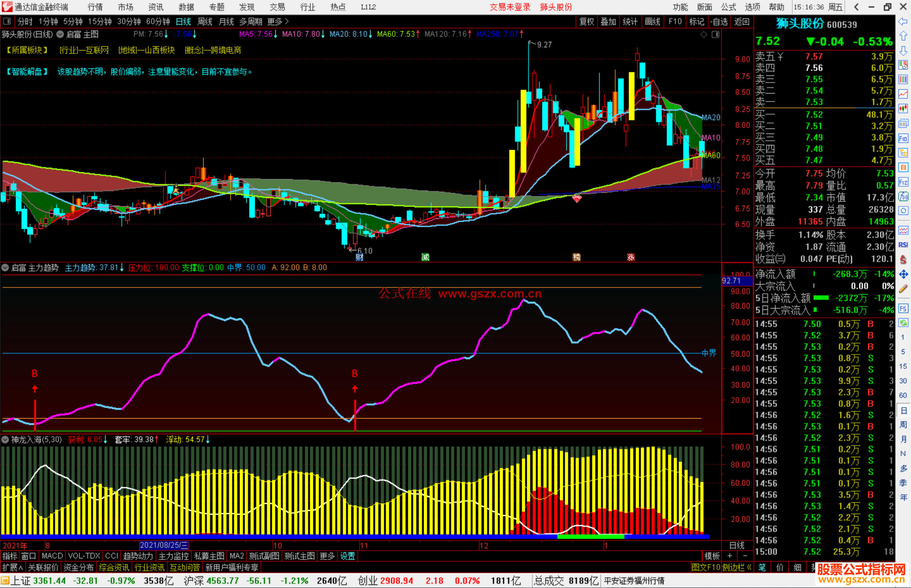Open the 新用户福利专享 tab link
Image resolution: width=911 pixels, height=588 pixels.
[232, 567]
